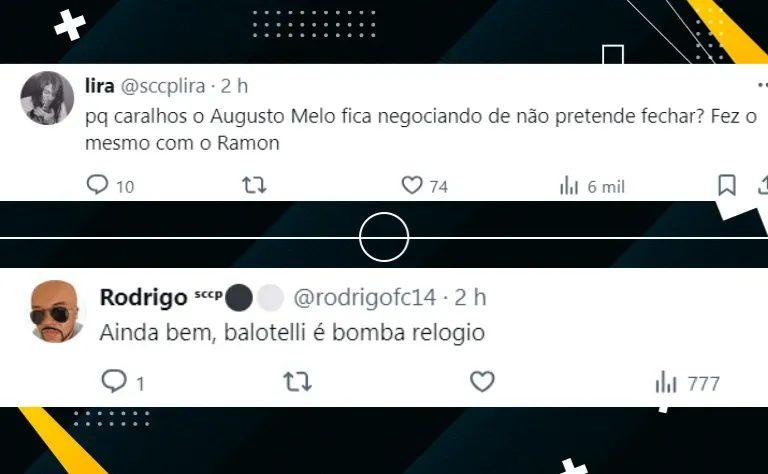The width and height of the screenshot is (768, 474).
Task: Open lira's tweet text about Augusto Melo
Action: pyautogui.click(x=421, y=130)
